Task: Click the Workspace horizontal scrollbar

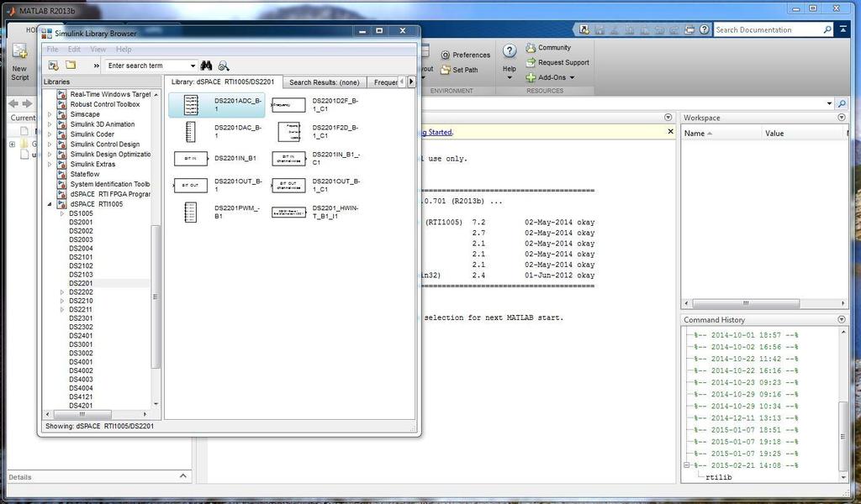Action: pos(746,303)
